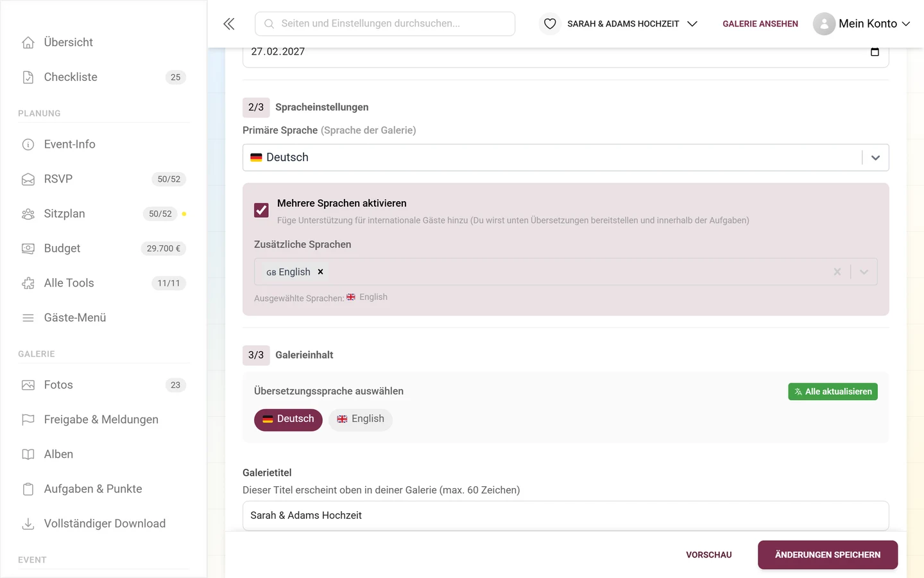The image size is (924, 578).
Task: Focus the Seiten und Einstellungen search field
Action: point(385,24)
